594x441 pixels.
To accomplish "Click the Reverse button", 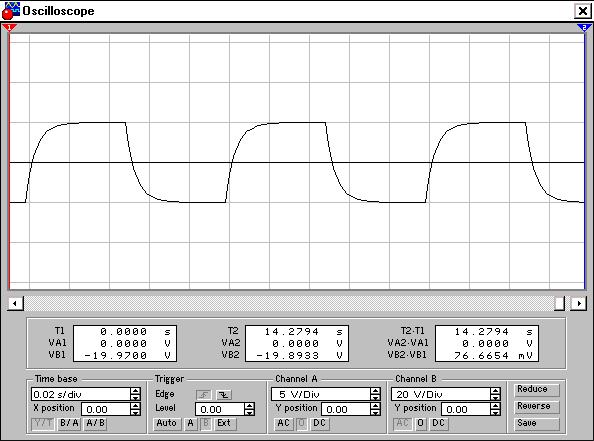I will (x=537, y=407).
